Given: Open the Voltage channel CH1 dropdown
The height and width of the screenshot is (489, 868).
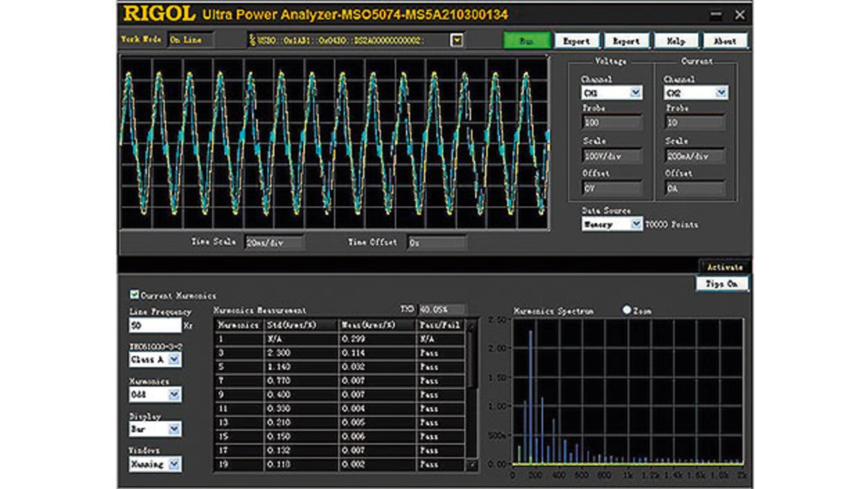Looking at the screenshot, I should pos(635,92).
